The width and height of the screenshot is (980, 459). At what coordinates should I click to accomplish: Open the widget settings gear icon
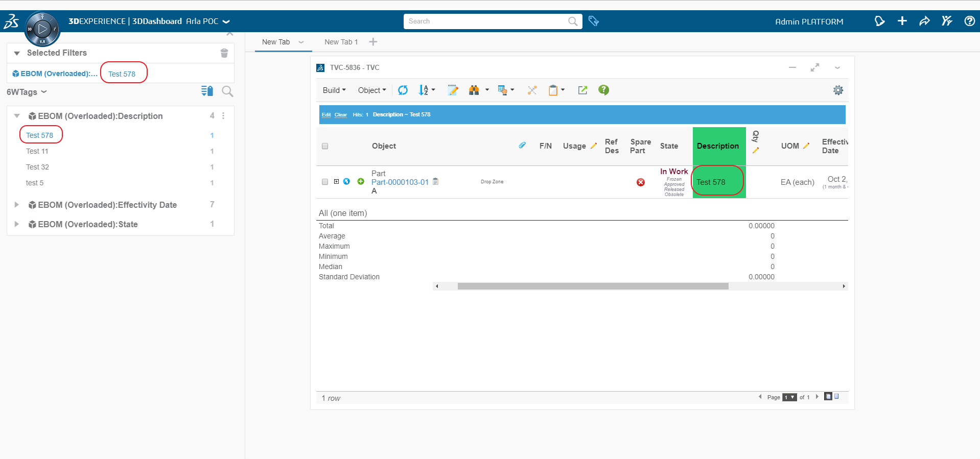838,90
